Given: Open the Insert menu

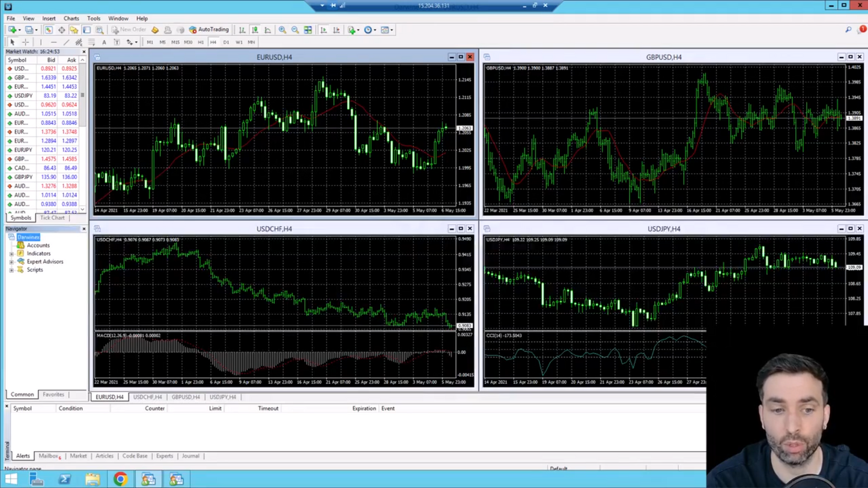Looking at the screenshot, I should tap(49, 19).
